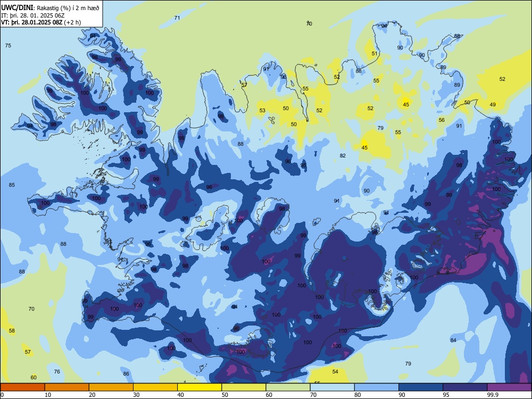This screenshot has width=532, height=399.
Task: Pick the 95–99.9 navy legend swatch
Action: click(x=465, y=387)
